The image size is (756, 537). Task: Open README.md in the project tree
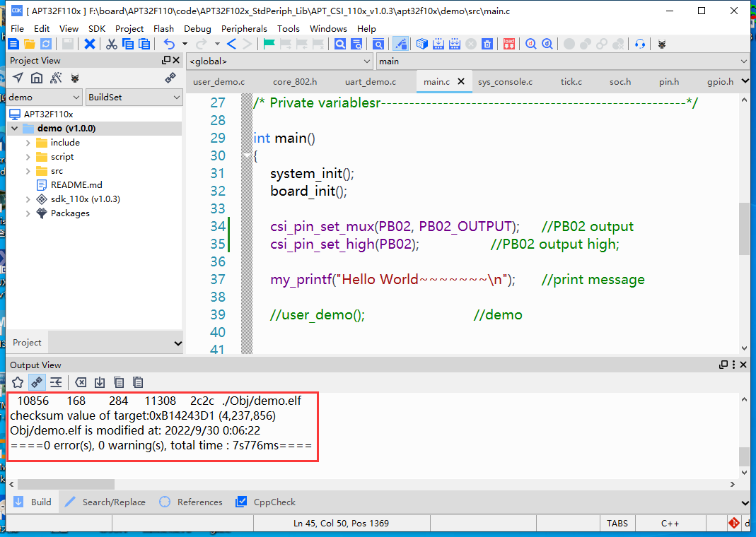(76, 185)
